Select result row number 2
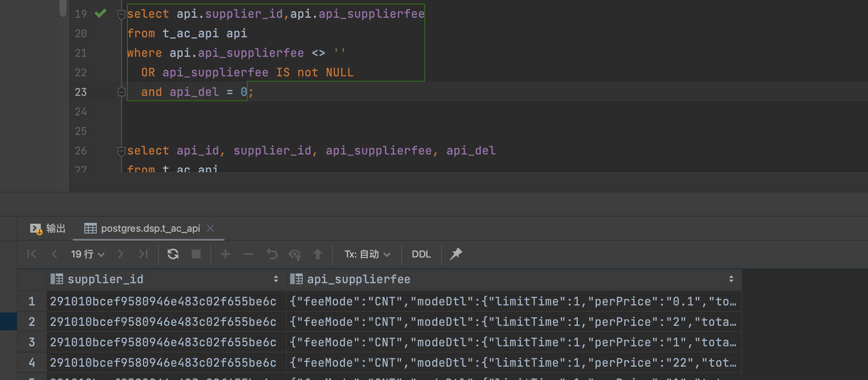Viewport: 868px width, 380px height. tap(32, 322)
